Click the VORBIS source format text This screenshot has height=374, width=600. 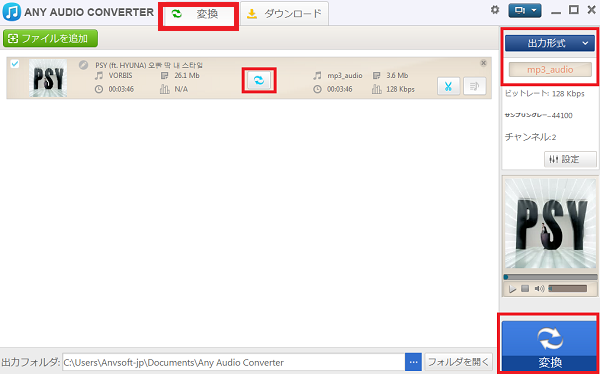point(121,76)
